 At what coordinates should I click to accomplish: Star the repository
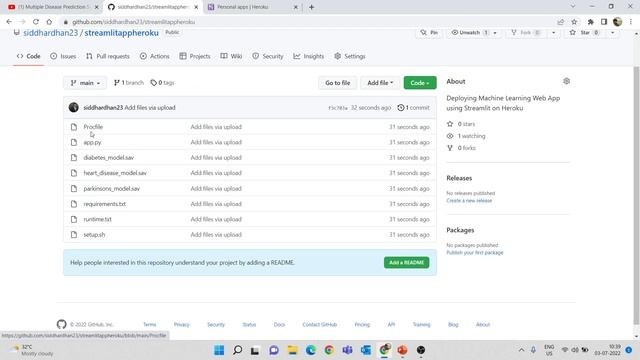point(585,33)
